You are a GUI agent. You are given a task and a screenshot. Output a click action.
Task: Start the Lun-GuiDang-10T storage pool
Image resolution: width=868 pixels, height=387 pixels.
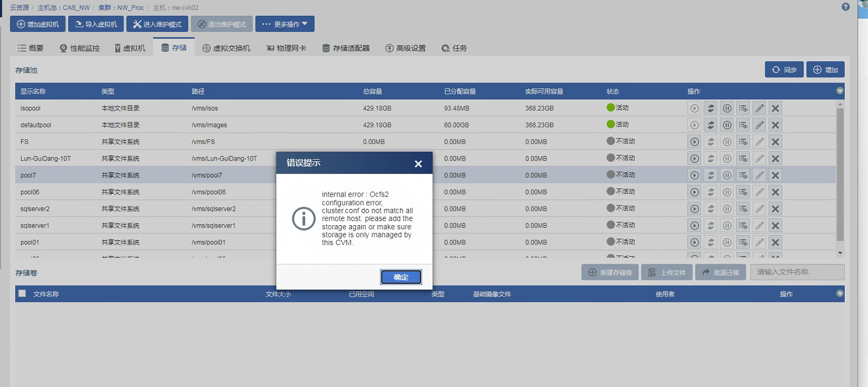694,158
